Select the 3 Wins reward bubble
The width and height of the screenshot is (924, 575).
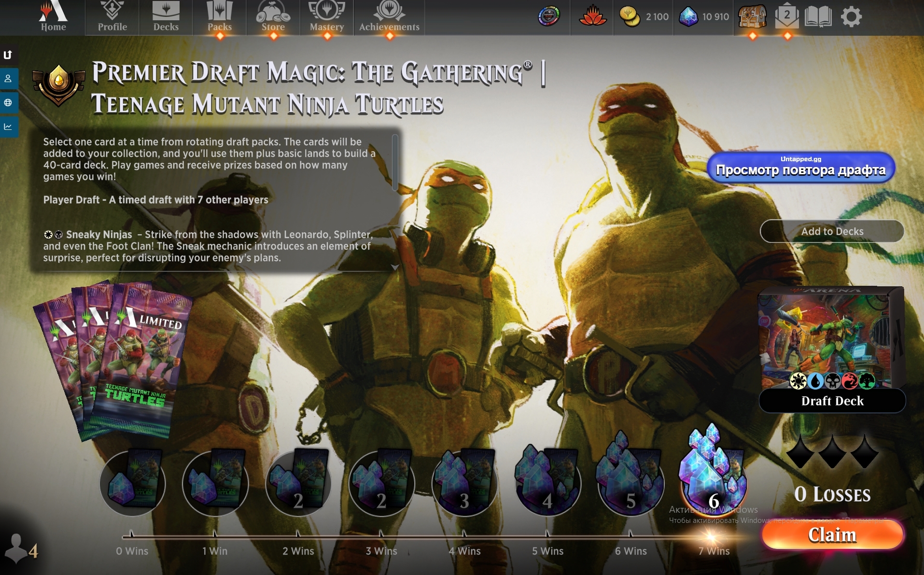coord(381,483)
